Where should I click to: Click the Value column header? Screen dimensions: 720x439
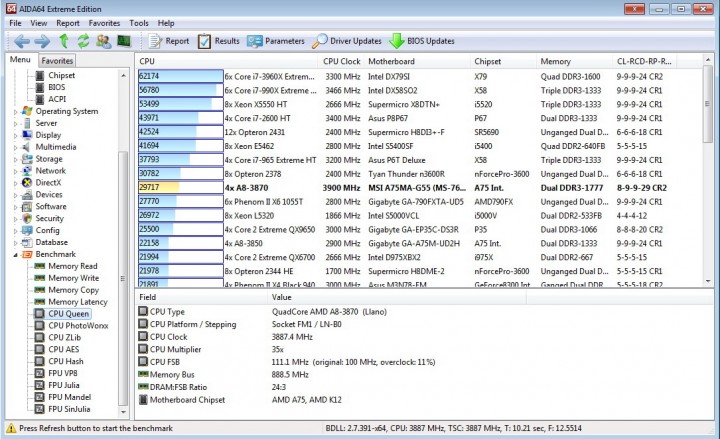[x=397, y=297]
